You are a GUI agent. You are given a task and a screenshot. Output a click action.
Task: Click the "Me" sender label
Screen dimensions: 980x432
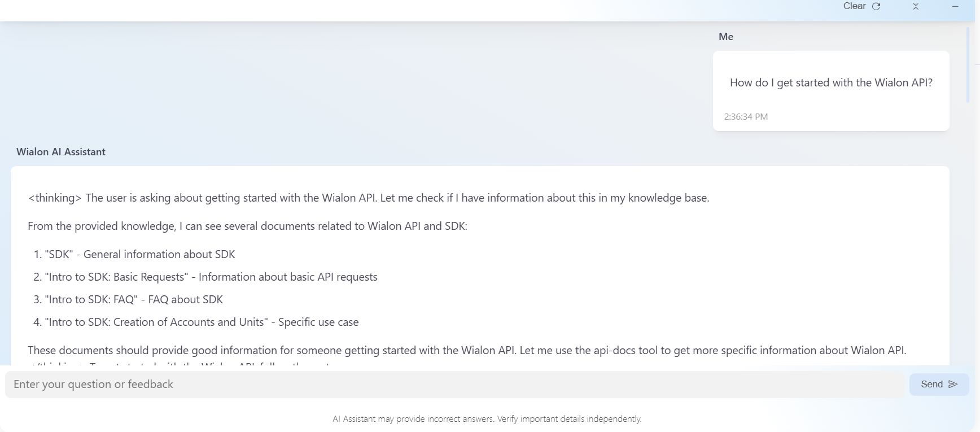(x=726, y=37)
